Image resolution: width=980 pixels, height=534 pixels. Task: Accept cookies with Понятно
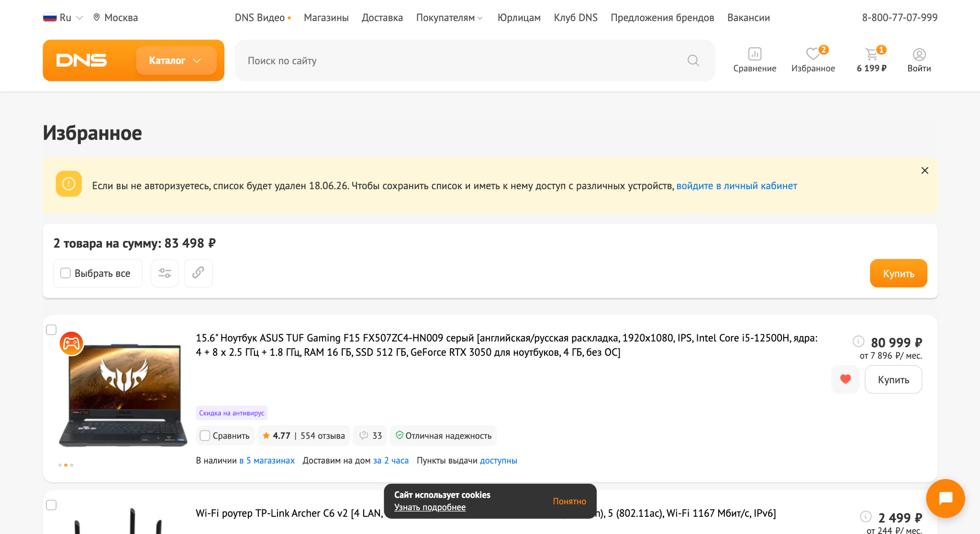[569, 501]
